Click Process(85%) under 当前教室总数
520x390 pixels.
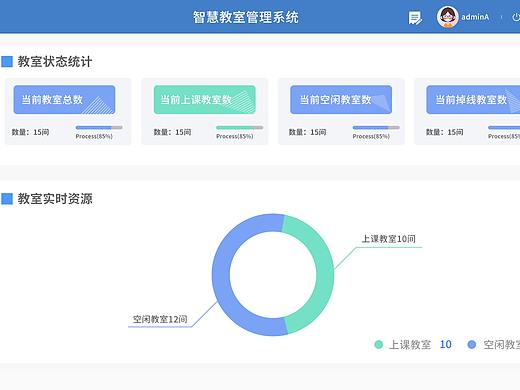(94, 136)
